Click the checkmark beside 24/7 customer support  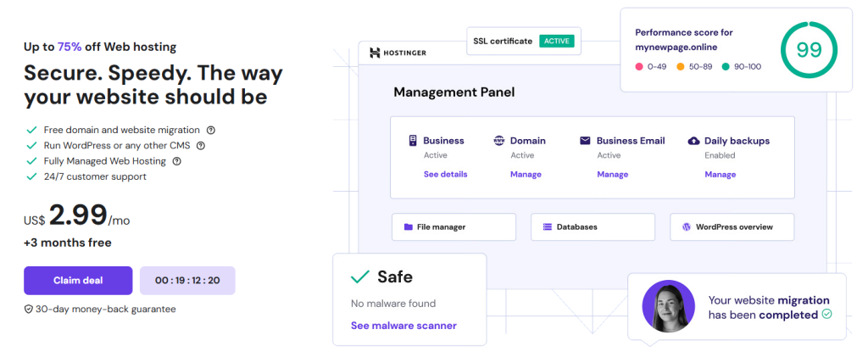point(31,176)
